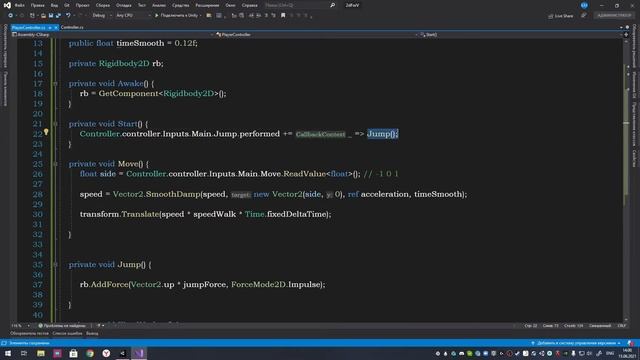Click the Rigidbody2D type on line 15
The image size is (640, 360).
124,64
